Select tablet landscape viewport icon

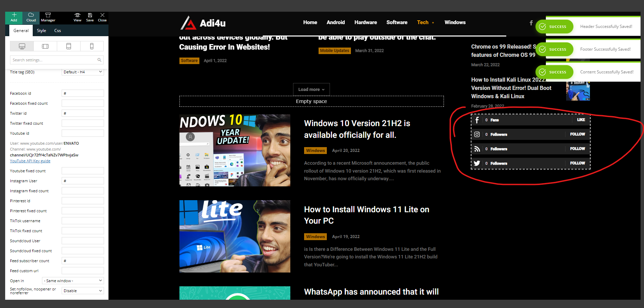click(x=45, y=46)
